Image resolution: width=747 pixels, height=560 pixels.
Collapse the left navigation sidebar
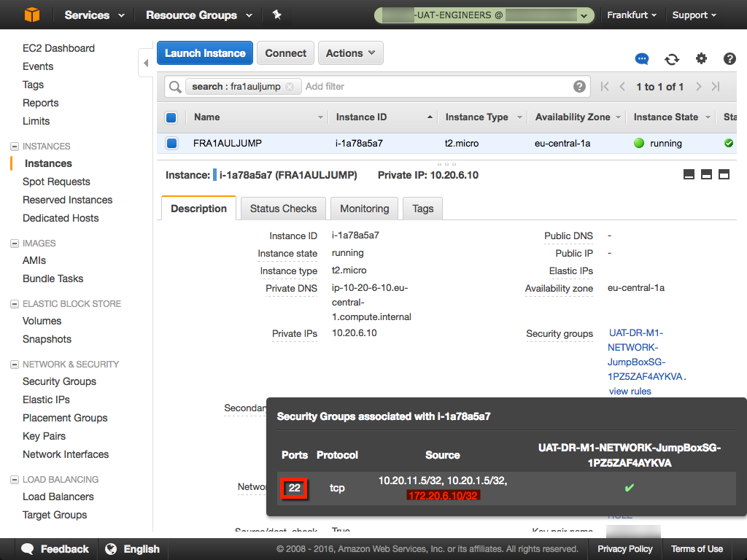click(x=146, y=63)
